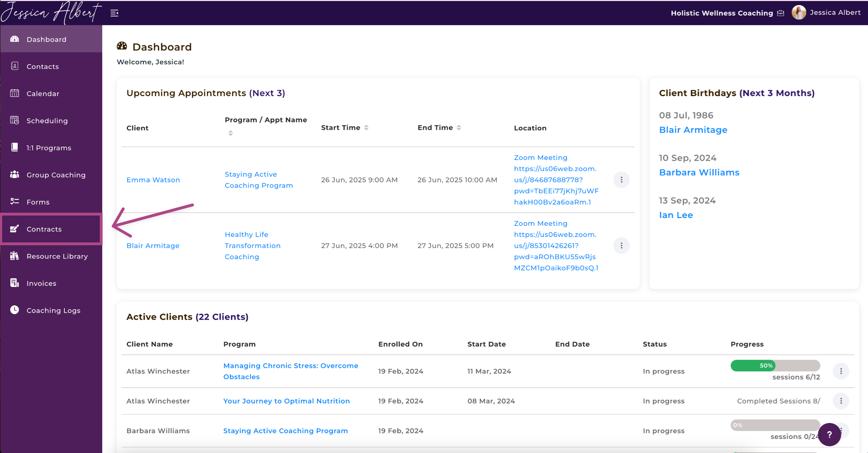Click Barbara Williams' 0% progress bar
Viewport: 868px width, 453px height.
coord(775,425)
